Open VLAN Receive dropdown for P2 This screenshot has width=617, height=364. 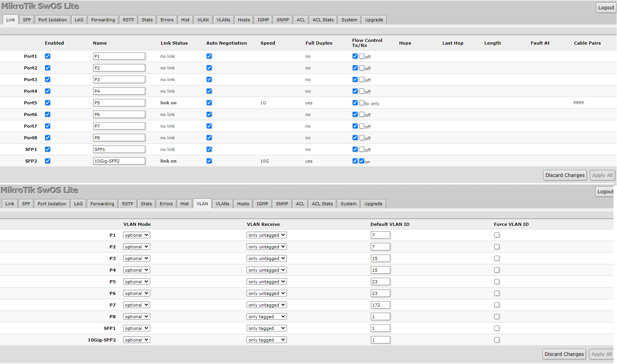(267, 247)
